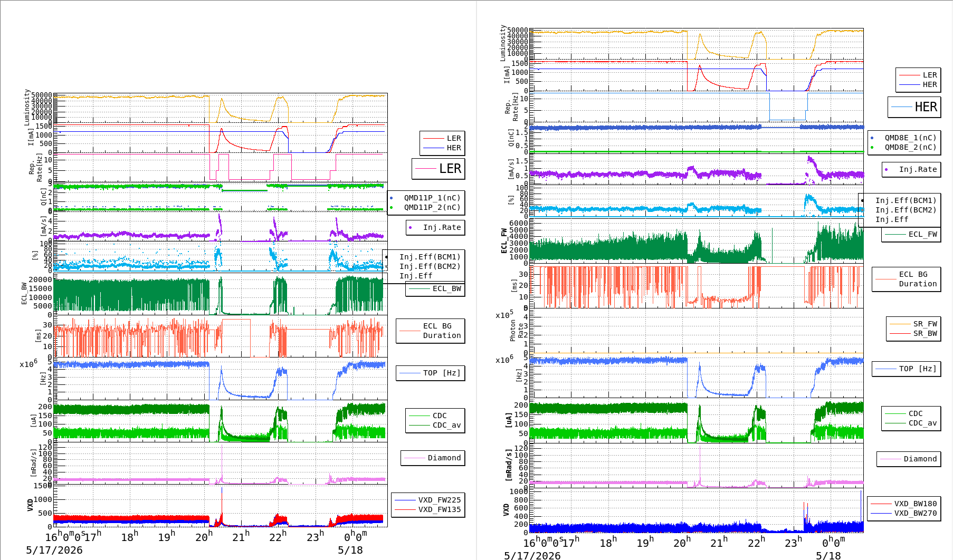953x560 pixels.
Task: Click the ECL_BW legend label
Action: 446,288
